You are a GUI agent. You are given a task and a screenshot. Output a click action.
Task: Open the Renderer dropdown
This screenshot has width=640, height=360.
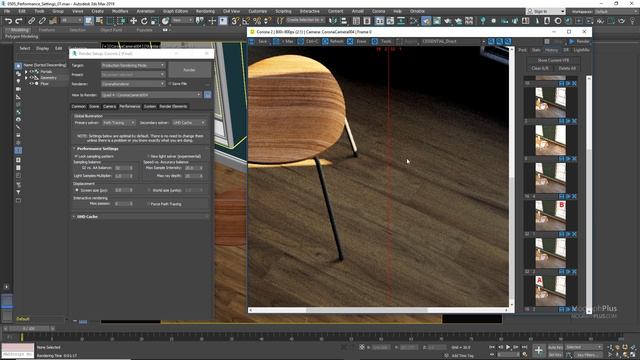tap(133, 84)
